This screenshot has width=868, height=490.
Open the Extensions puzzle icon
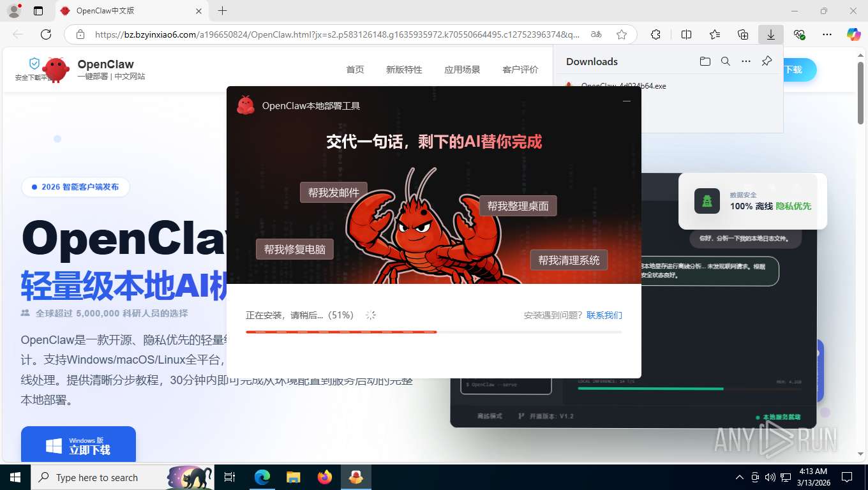[x=655, y=34]
